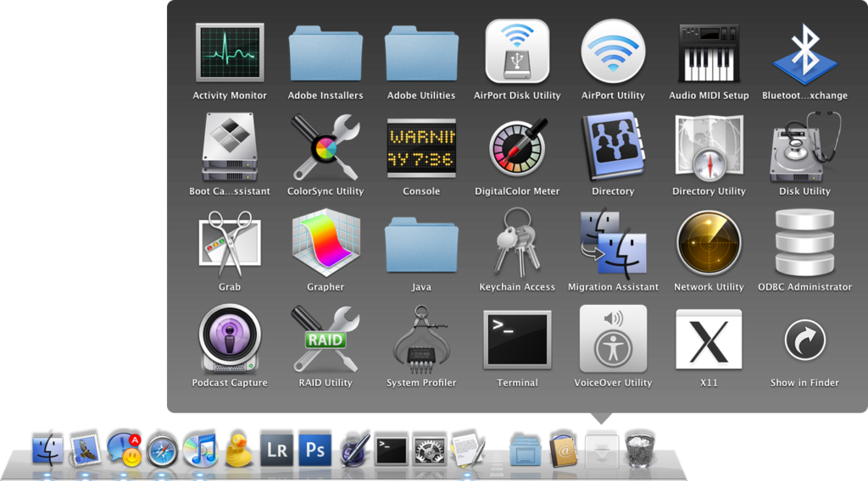This screenshot has height=481, width=868.
Task: Open Migration Assistant
Action: click(x=613, y=243)
